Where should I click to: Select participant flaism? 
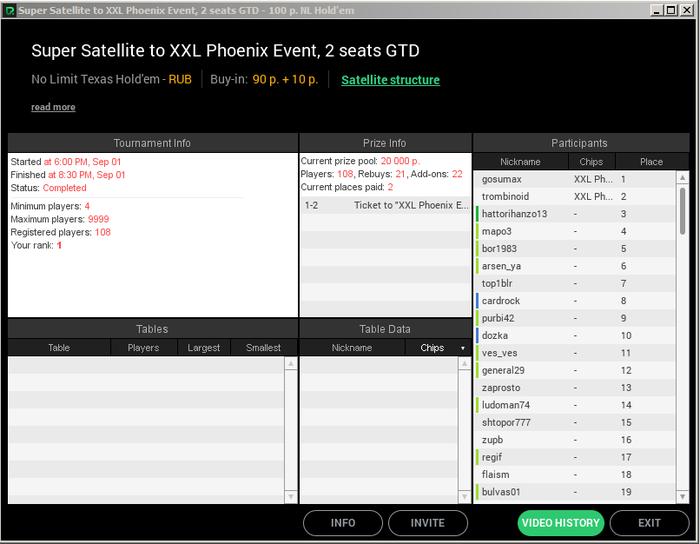pyautogui.click(x=575, y=475)
